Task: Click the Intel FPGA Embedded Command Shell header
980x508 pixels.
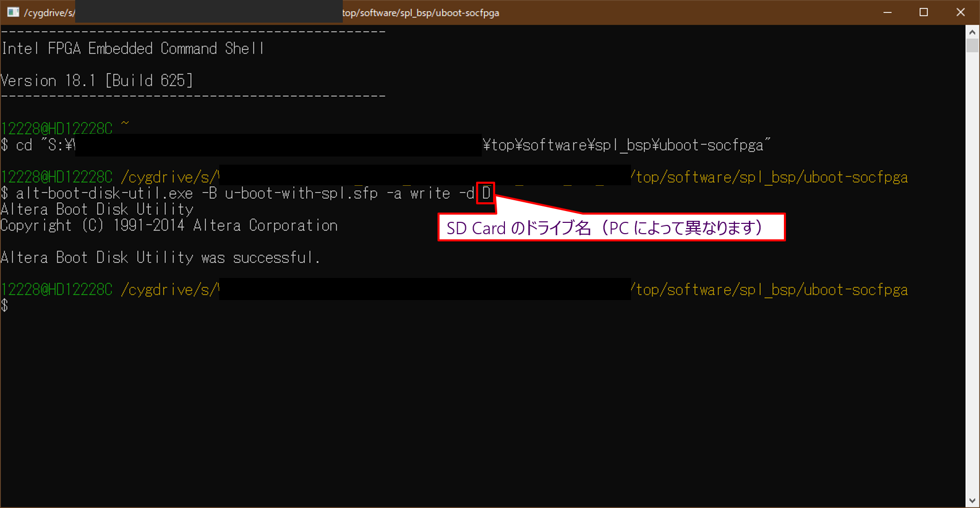Action: click(x=132, y=48)
